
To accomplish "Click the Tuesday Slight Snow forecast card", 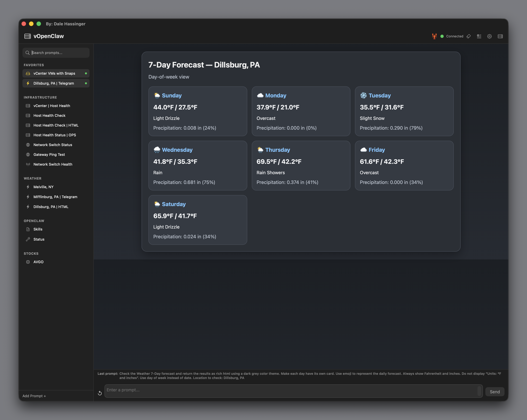I will point(404,111).
